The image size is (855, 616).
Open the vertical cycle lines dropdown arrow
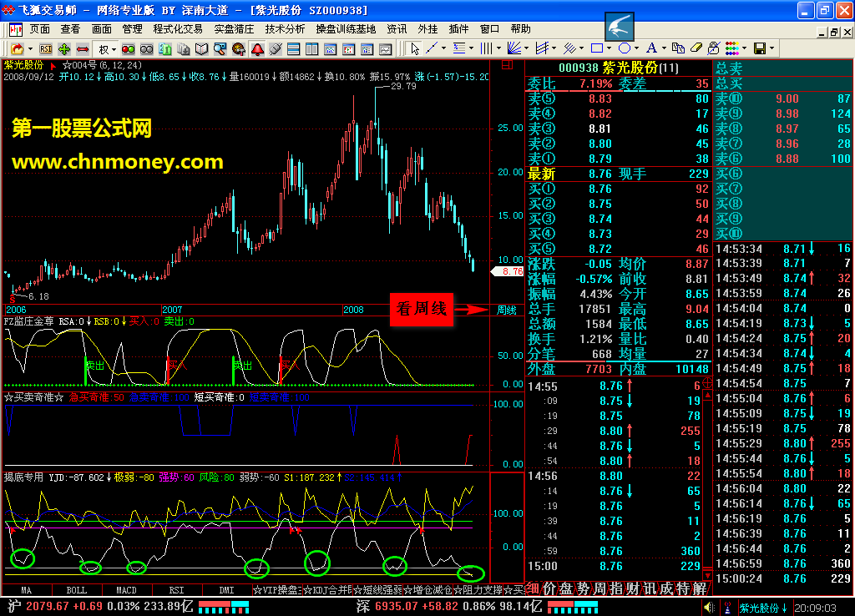498,48
